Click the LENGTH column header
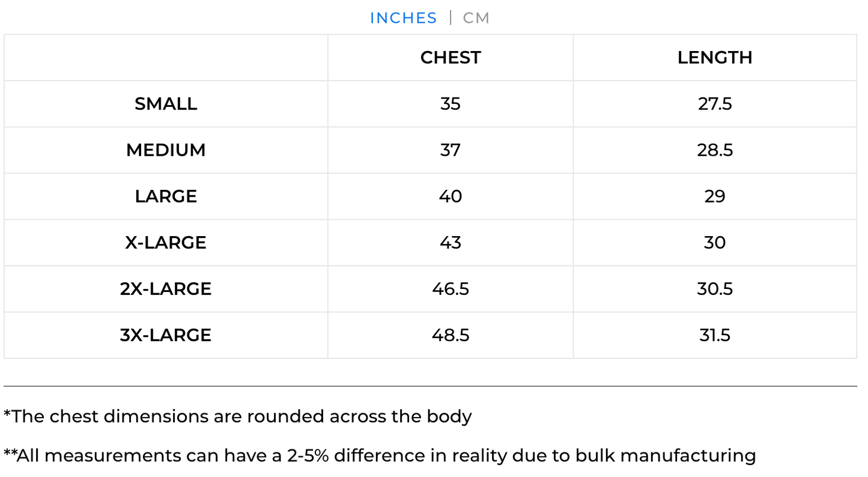Image resolution: width=868 pixels, height=477 pixels. tap(715, 58)
